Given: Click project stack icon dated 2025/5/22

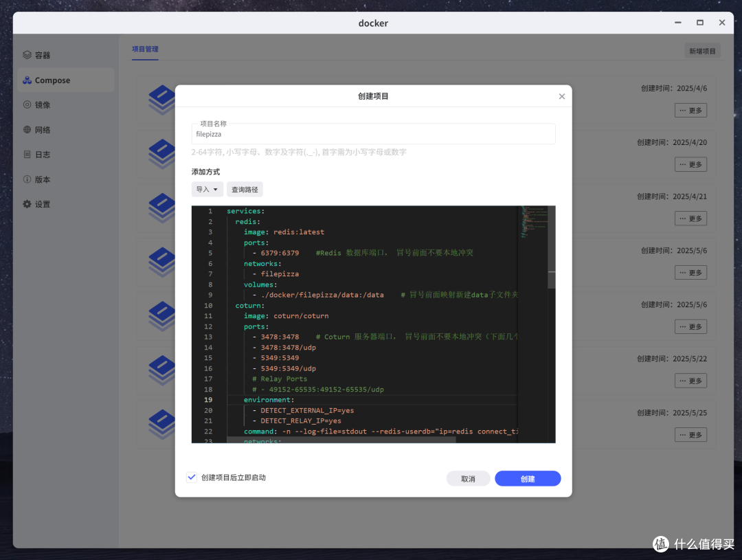Looking at the screenshot, I should tap(162, 370).
